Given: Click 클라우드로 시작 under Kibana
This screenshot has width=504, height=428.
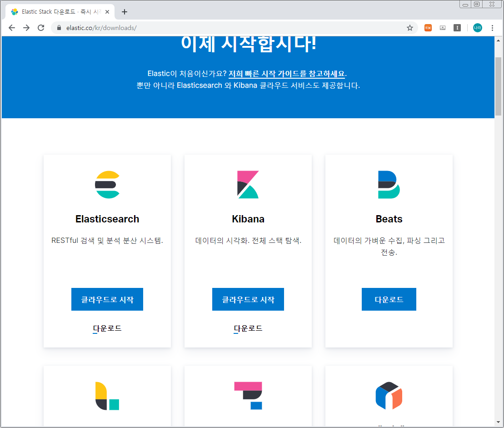Looking at the screenshot, I should click(248, 299).
